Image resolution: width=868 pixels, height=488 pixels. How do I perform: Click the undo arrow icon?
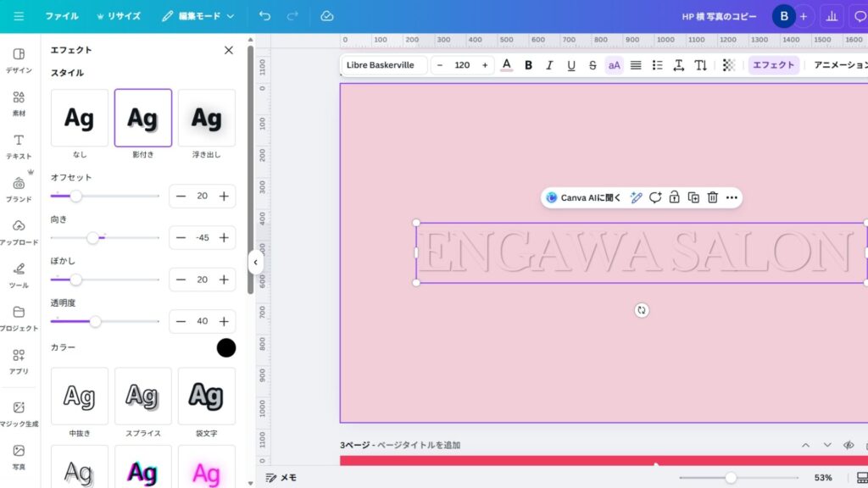(265, 16)
